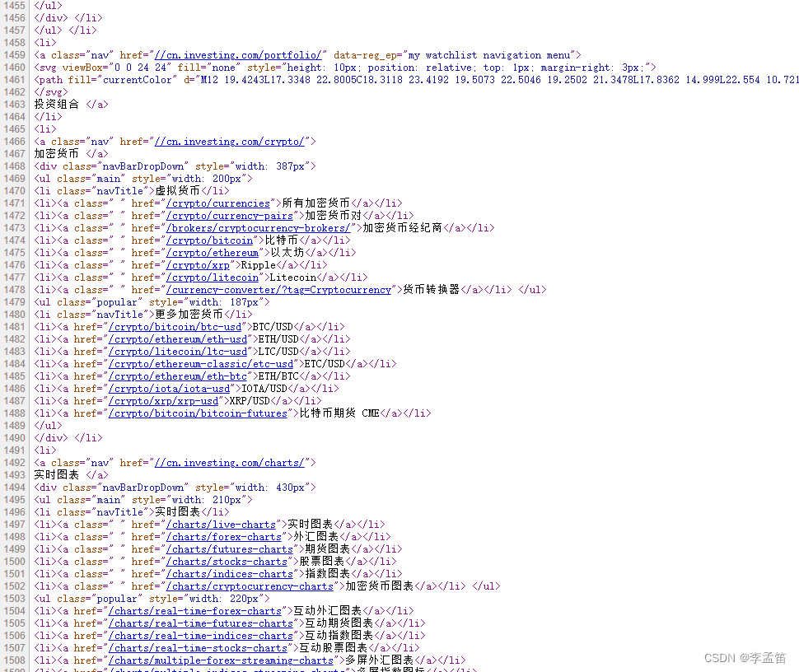Click the /crypto/currencies hyperlink

[218, 203]
